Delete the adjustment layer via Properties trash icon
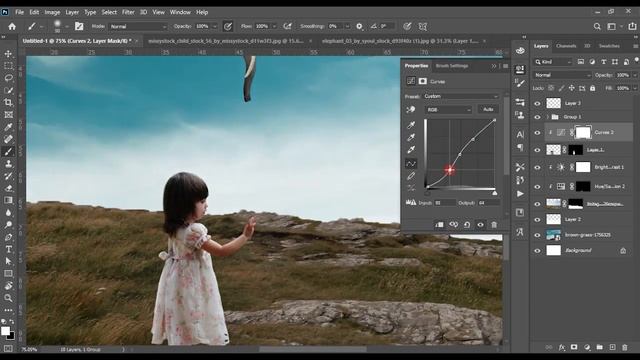The width and height of the screenshot is (640, 360). click(x=494, y=224)
